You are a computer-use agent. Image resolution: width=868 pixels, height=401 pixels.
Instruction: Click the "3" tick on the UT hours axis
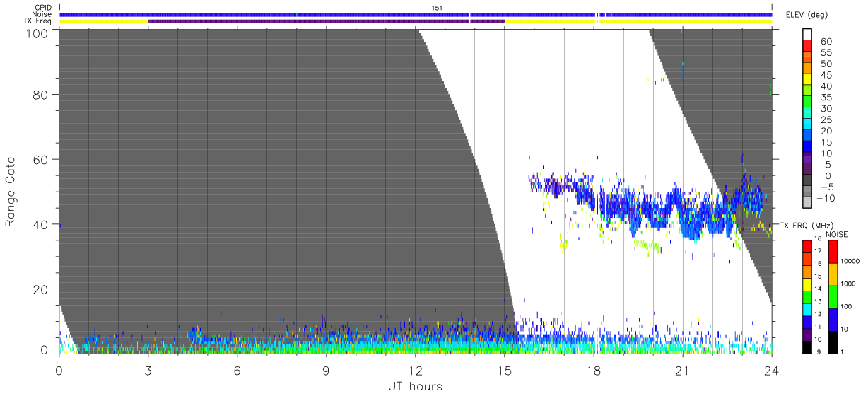click(148, 371)
